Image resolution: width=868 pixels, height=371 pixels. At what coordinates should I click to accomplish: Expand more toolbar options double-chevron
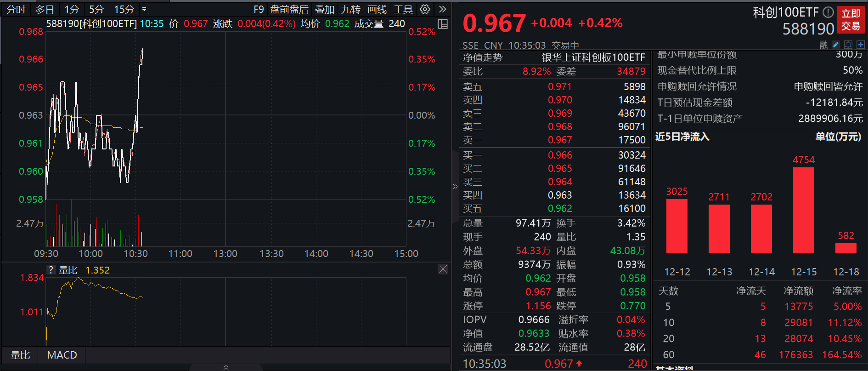tap(442, 9)
